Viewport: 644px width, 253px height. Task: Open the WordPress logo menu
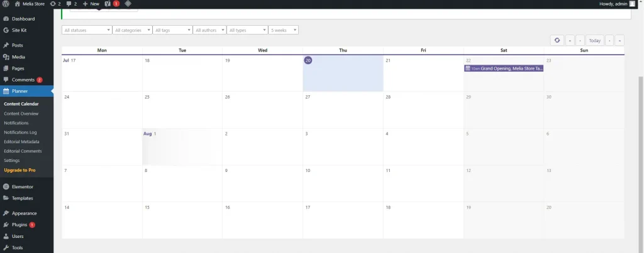click(6, 4)
